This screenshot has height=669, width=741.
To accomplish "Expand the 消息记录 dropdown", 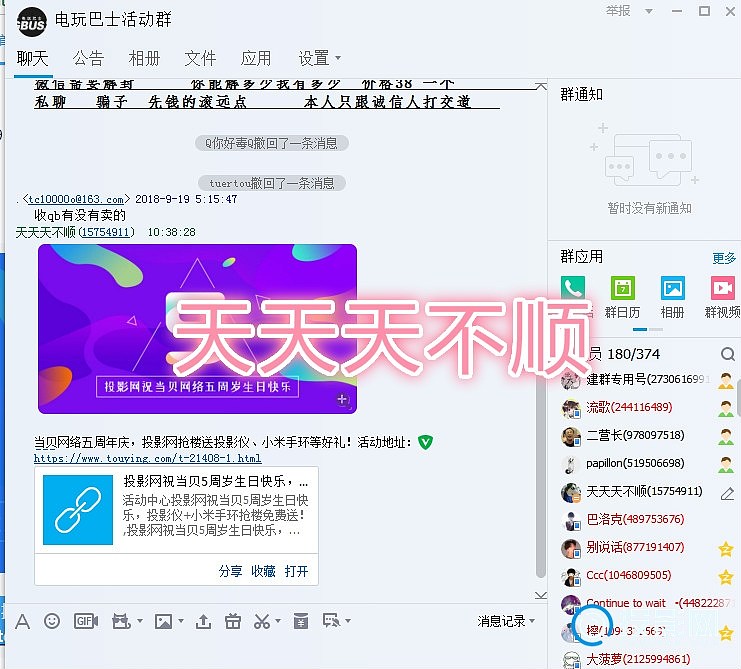I will [532, 621].
